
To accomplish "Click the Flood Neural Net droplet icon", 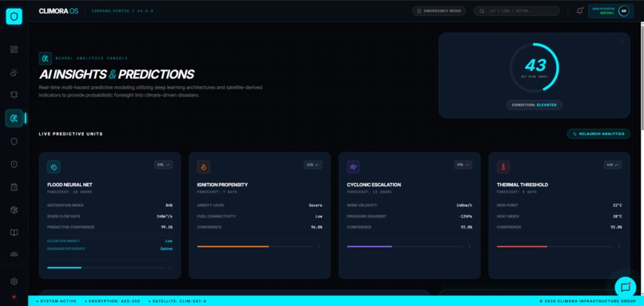I will [x=54, y=167].
